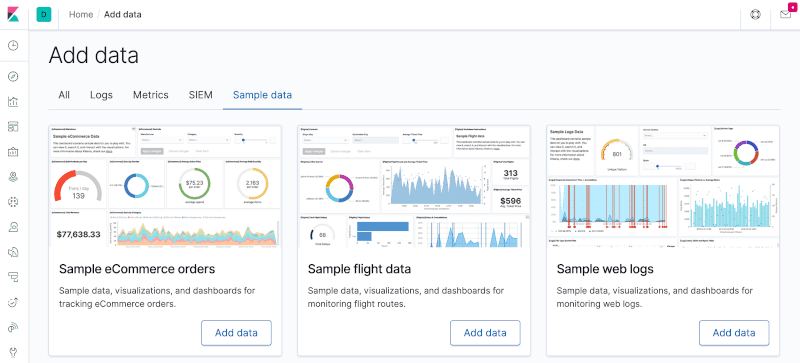Open APM from the sidebar

[x=13, y=277]
